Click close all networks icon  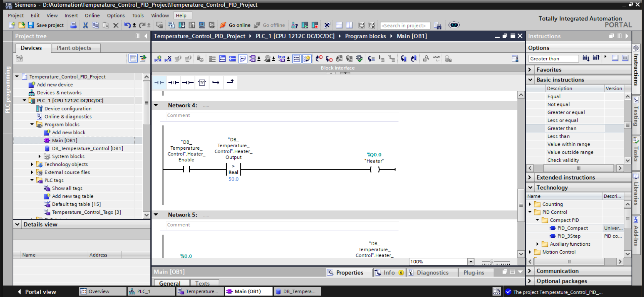tap(232, 59)
